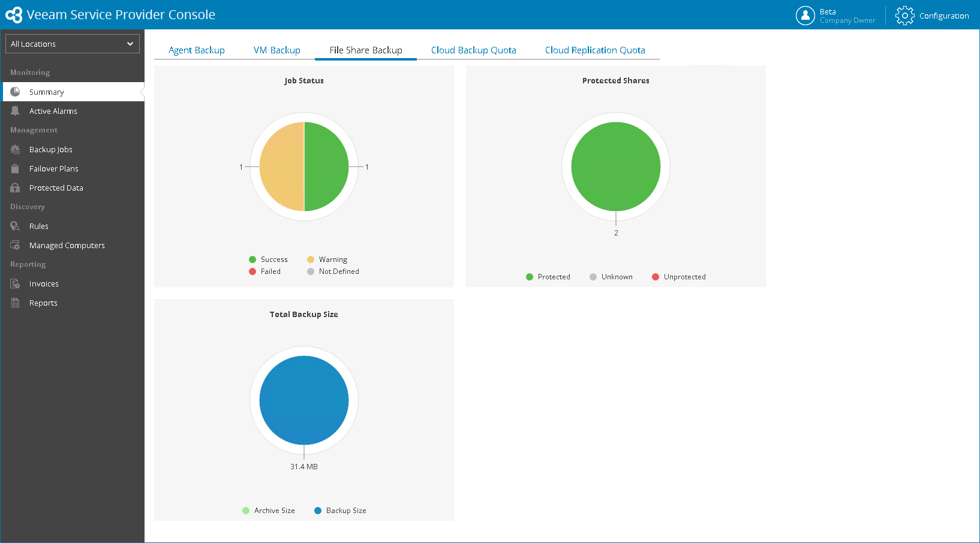Toggle the Failed legend swatch
Image resolution: width=980 pixels, height=543 pixels.
(252, 271)
